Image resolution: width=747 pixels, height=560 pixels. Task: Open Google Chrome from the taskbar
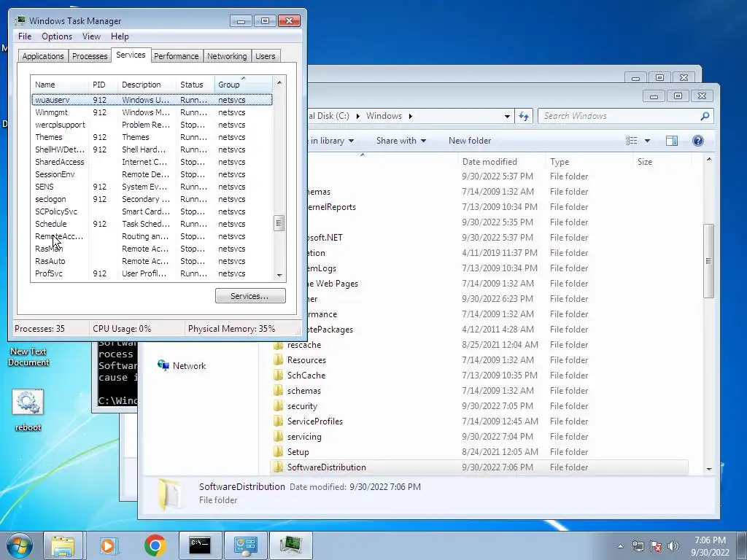[x=155, y=545]
